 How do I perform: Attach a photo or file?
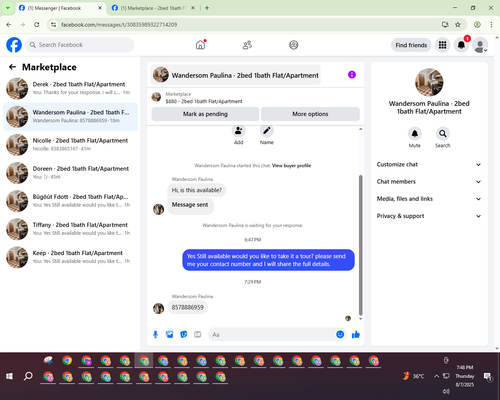170,334
